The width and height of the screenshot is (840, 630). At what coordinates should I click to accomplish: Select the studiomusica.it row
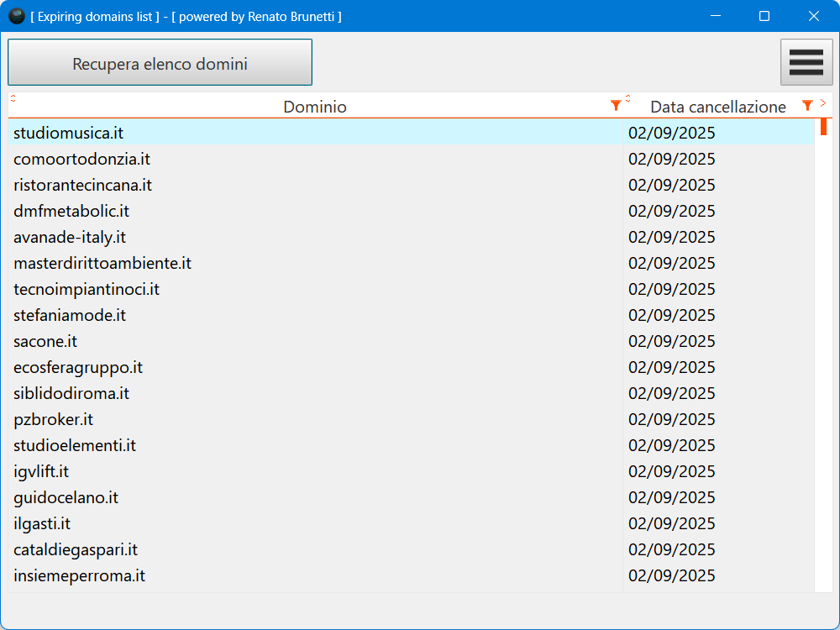point(69,133)
